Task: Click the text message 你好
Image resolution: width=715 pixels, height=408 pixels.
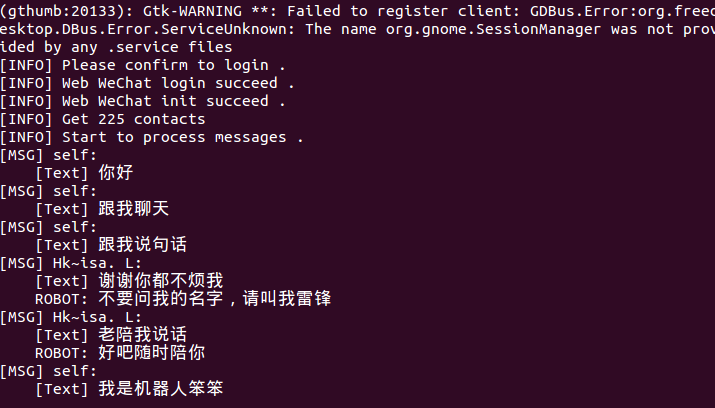Action: click(116, 173)
